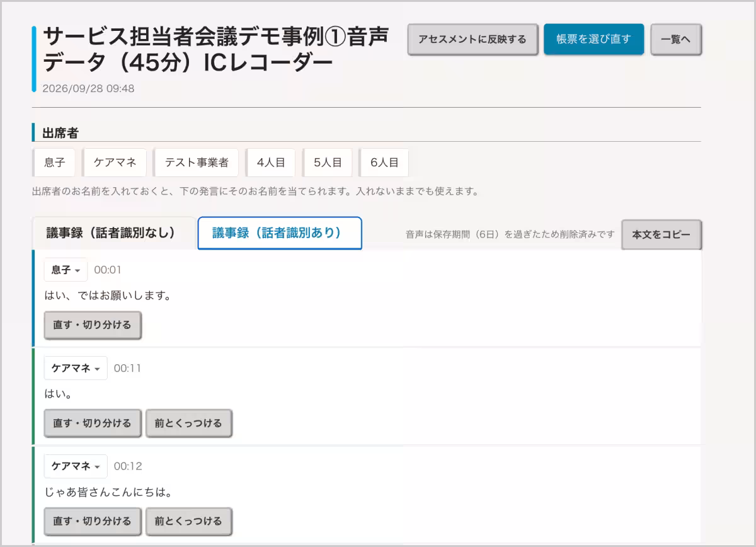
Task: Select the 息子 attendee name field
Action: coord(54,163)
